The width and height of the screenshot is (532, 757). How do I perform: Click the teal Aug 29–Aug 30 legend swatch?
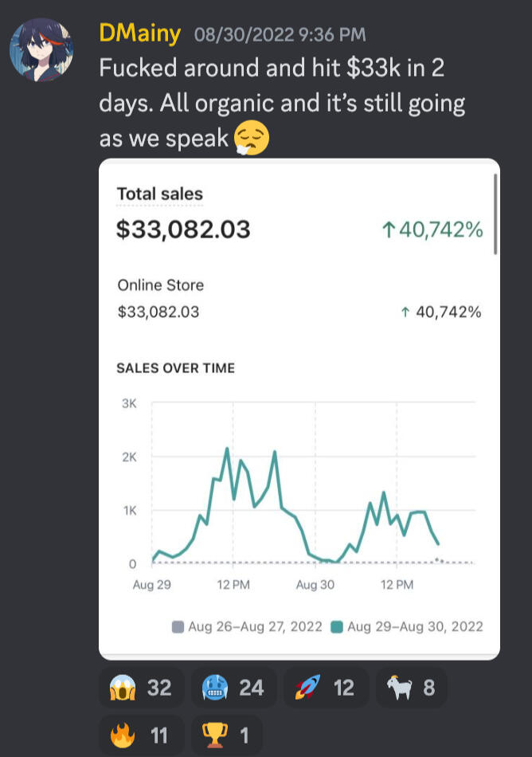(337, 627)
